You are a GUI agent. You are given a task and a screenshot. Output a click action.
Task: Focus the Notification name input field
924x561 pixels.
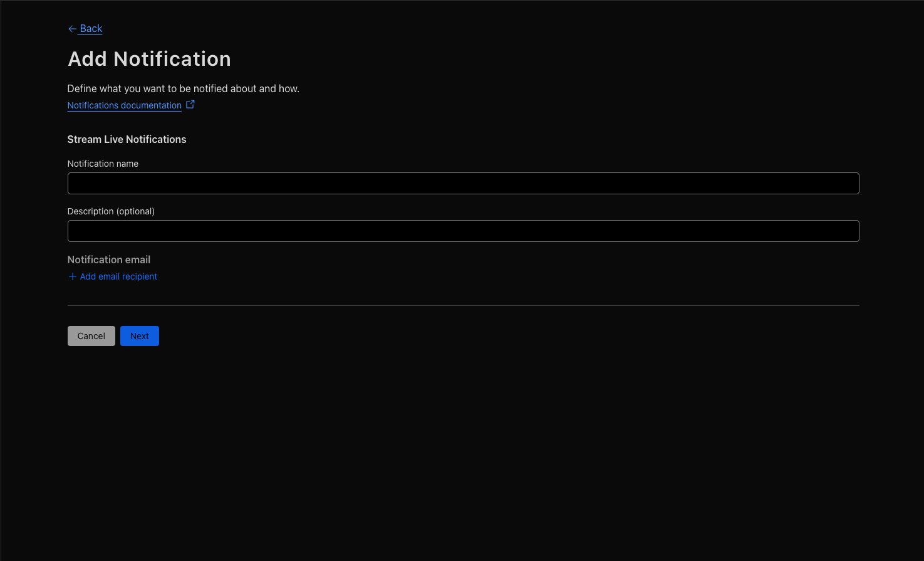click(463, 183)
